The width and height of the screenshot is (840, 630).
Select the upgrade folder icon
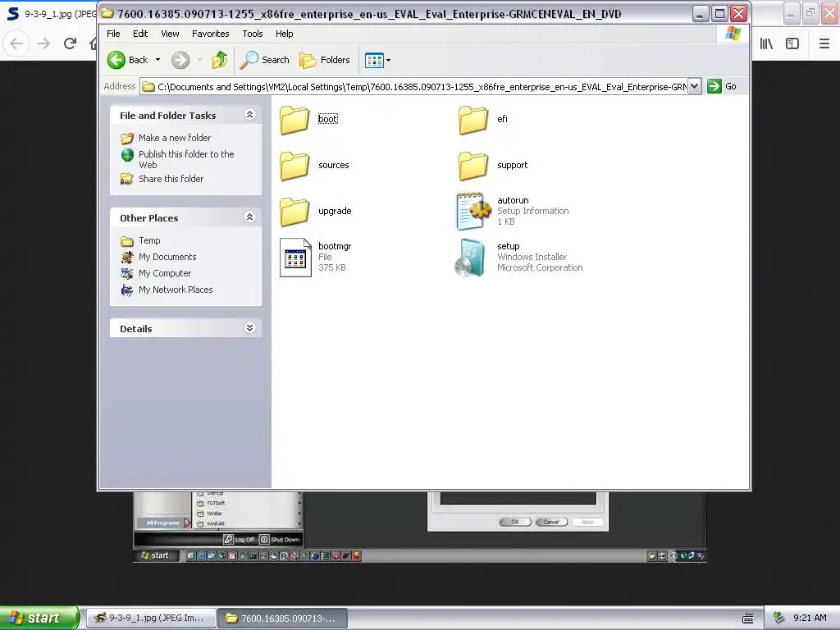pos(294,212)
